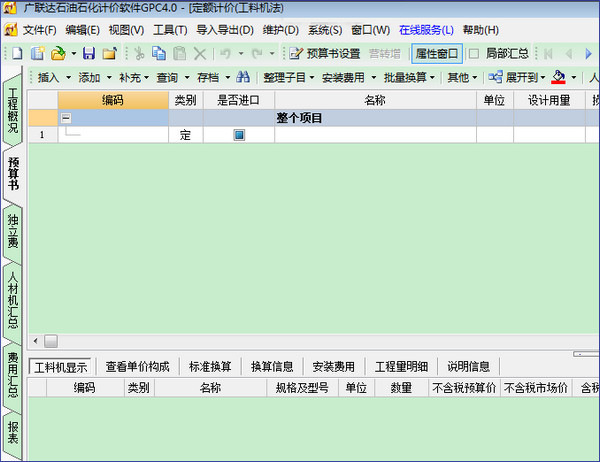
Task: Click the fill color bucket icon
Action: [x=558, y=77]
